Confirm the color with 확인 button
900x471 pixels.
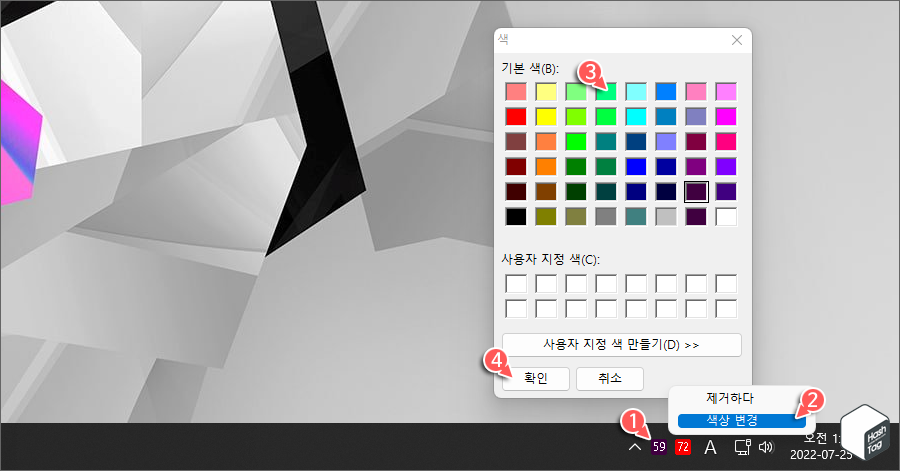click(536, 379)
